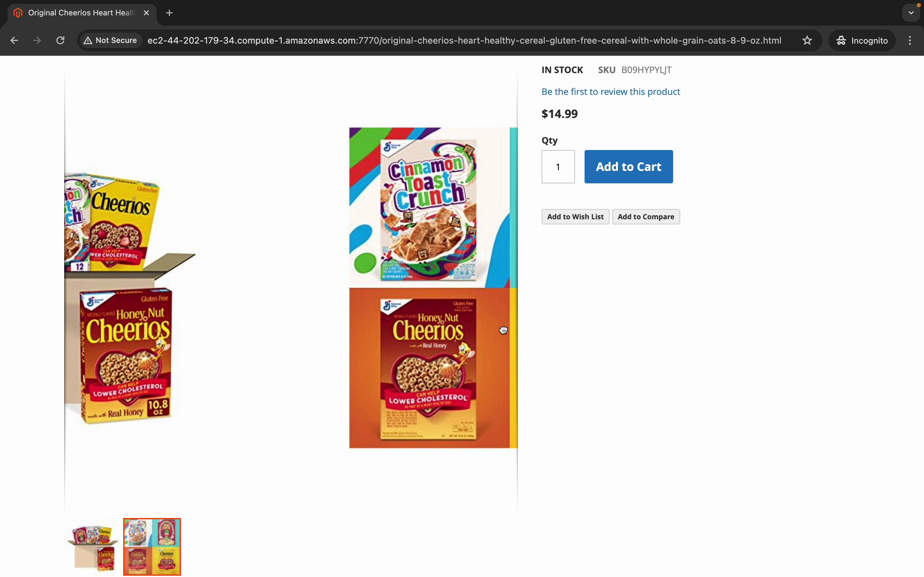The image size is (924, 577).
Task: Click Add to Wish List
Action: click(x=575, y=217)
